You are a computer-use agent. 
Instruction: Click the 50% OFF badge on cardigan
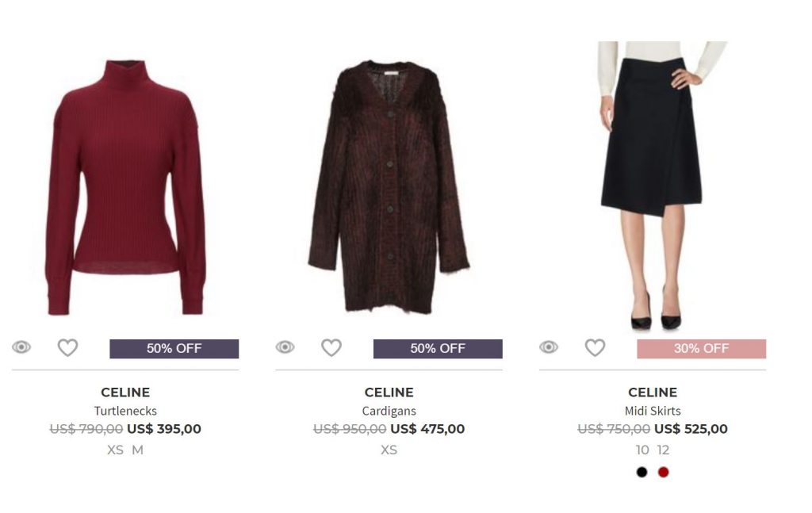click(438, 349)
